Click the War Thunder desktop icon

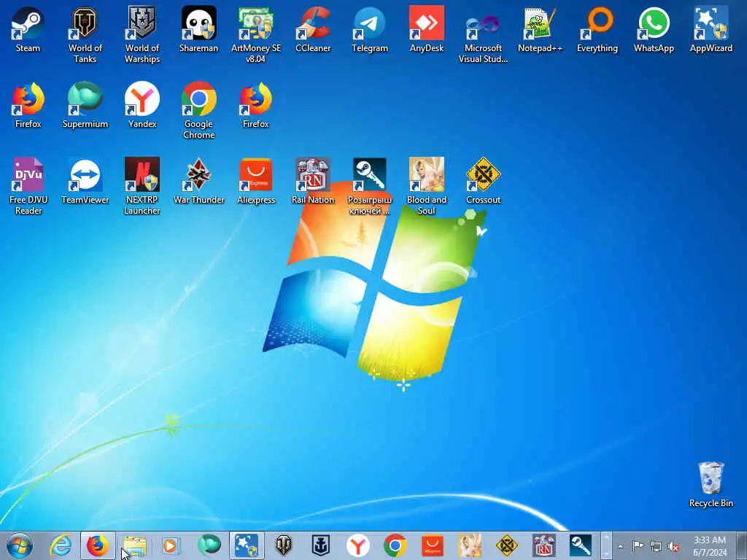198,181
